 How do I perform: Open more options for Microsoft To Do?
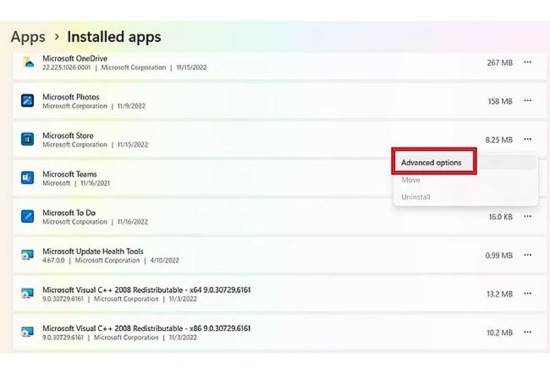pos(528,216)
